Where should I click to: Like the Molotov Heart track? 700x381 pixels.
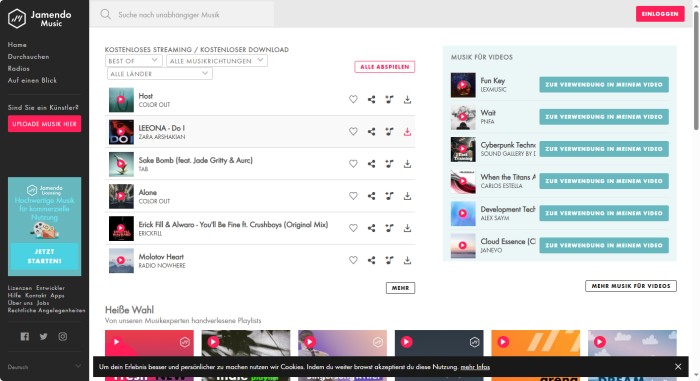(353, 260)
